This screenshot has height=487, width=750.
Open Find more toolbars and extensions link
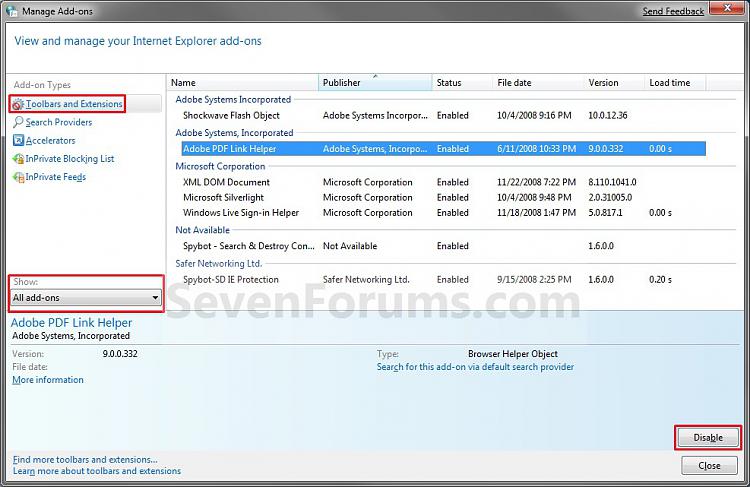(x=85, y=459)
